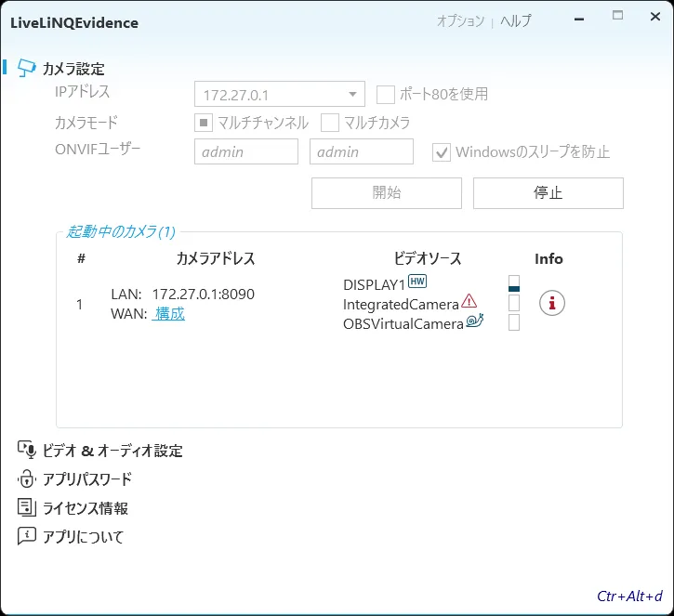Click the HW badge next to DISPLAY1
674x616 pixels.
(417, 282)
